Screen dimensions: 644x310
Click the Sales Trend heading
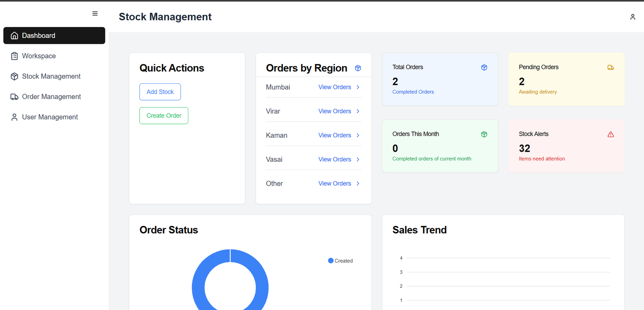pyautogui.click(x=419, y=230)
